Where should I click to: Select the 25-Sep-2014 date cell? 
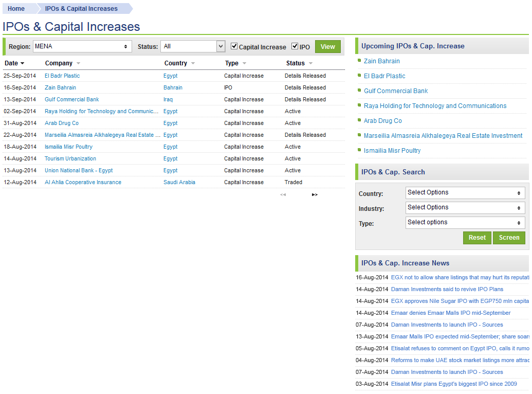(20, 76)
